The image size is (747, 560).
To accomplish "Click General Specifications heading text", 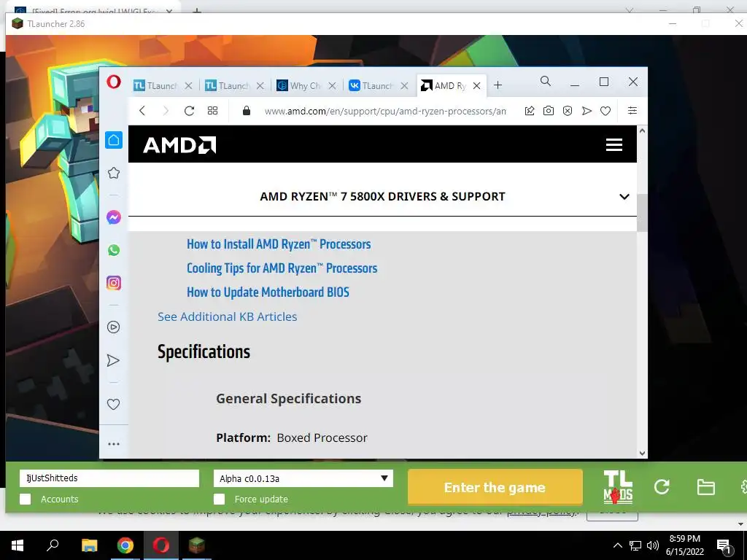I will [289, 399].
